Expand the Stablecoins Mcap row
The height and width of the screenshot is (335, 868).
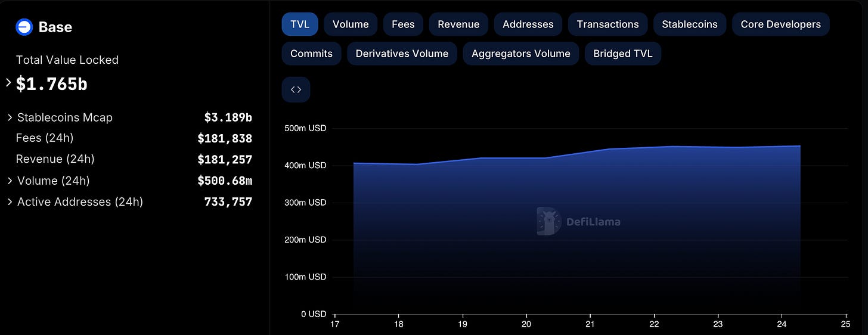(x=10, y=117)
